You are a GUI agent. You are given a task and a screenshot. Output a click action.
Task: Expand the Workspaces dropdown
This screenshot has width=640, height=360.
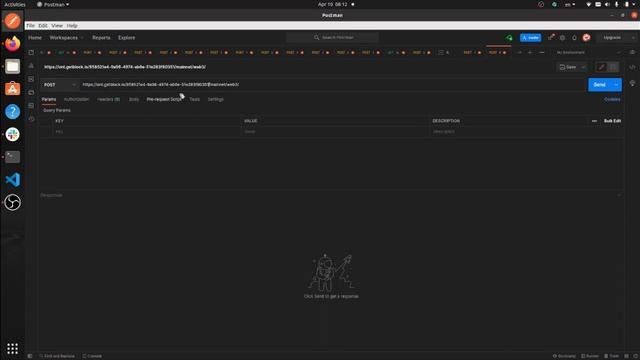click(x=66, y=38)
